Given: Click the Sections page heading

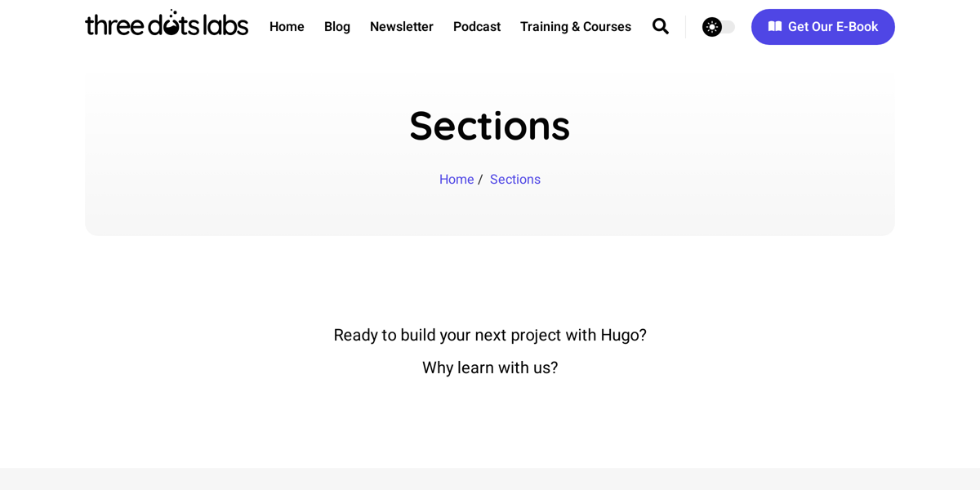Looking at the screenshot, I should (490, 127).
